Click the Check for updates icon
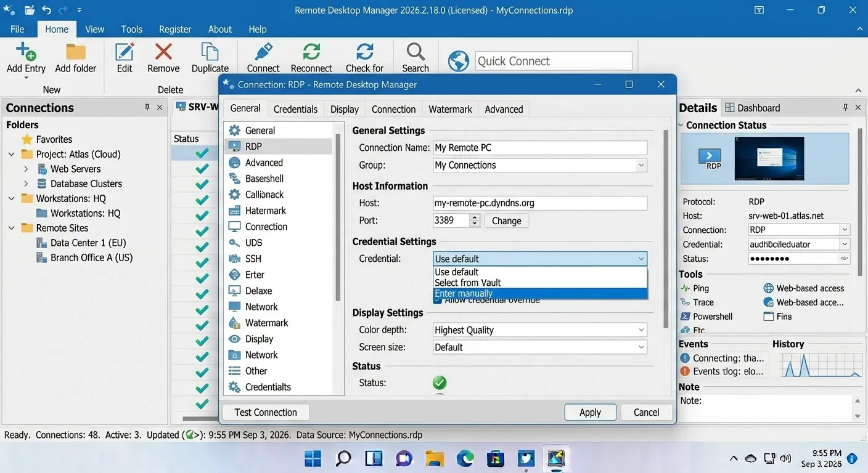Viewport: 868px width, 473px height. click(x=365, y=52)
